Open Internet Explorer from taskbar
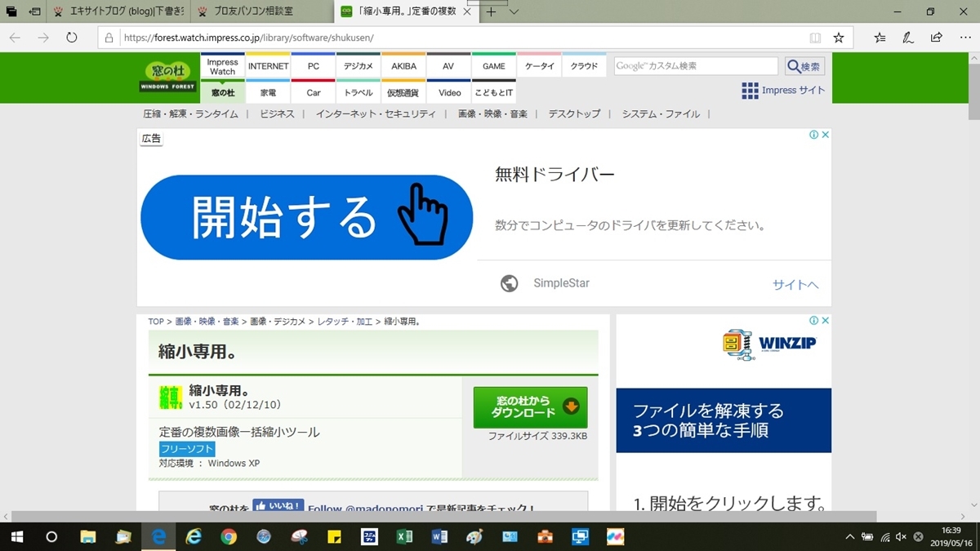 [x=194, y=536]
